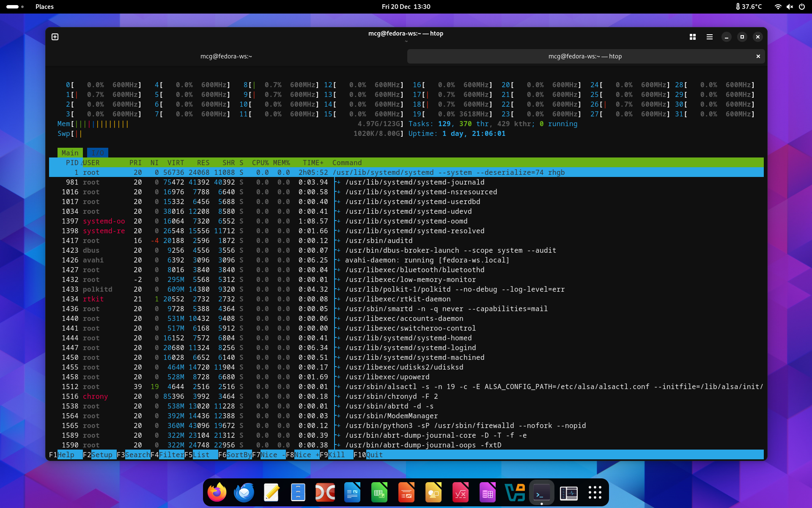
Task: Toggle the muted volume indicator
Action: [790, 7]
